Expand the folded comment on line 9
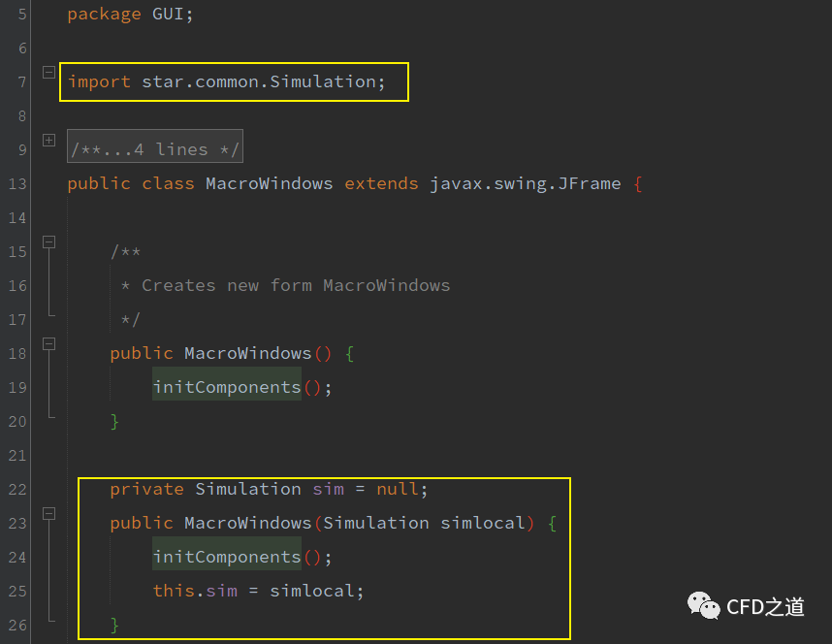This screenshot has height=644, width=832. pyautogui.click(x=48, y=140)
